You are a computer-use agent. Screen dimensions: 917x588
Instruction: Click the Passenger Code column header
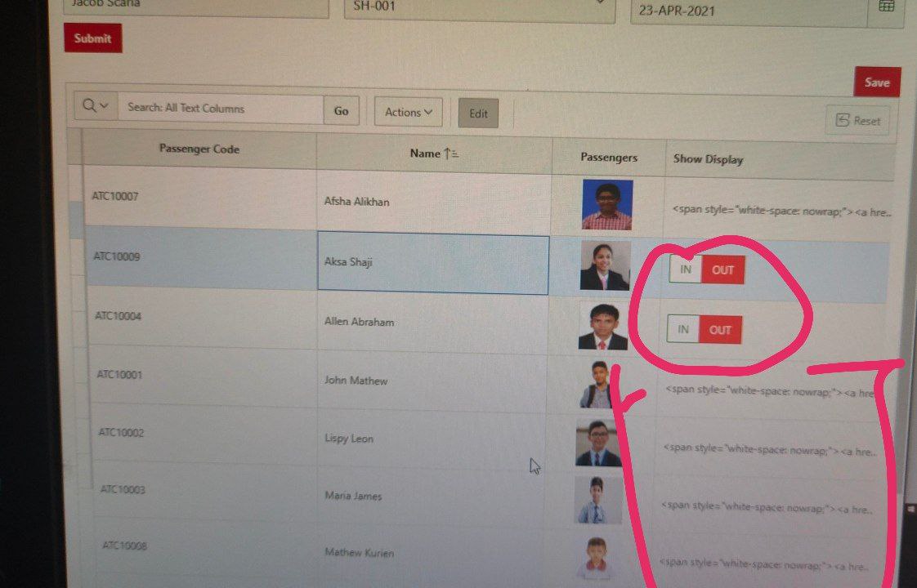coord(199,149)
